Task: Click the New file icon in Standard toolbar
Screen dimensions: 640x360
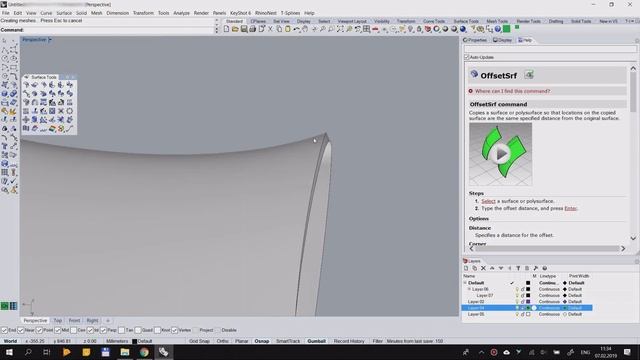Action: (227, 29)
